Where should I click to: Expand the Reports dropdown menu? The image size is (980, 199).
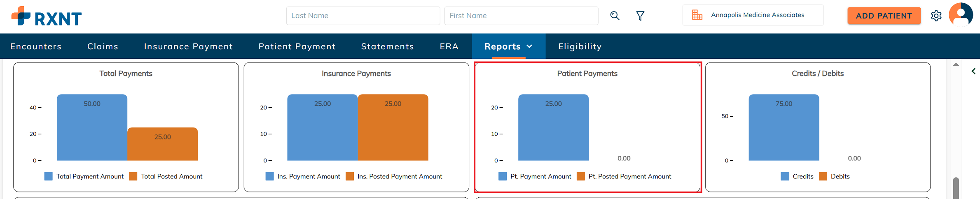tap(508, 46)
